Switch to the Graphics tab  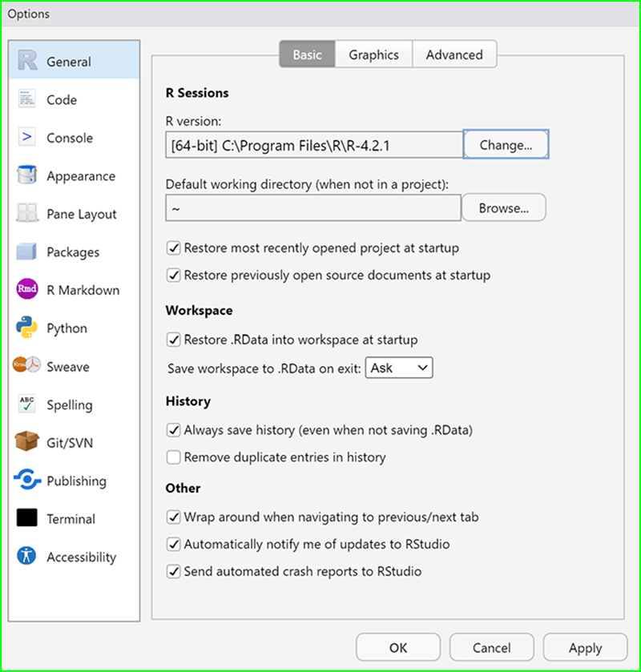373,54
